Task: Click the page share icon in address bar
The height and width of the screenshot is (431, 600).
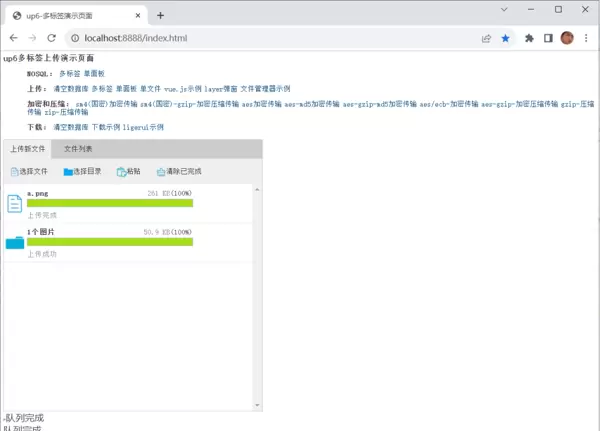Action: tap(486, 38)
